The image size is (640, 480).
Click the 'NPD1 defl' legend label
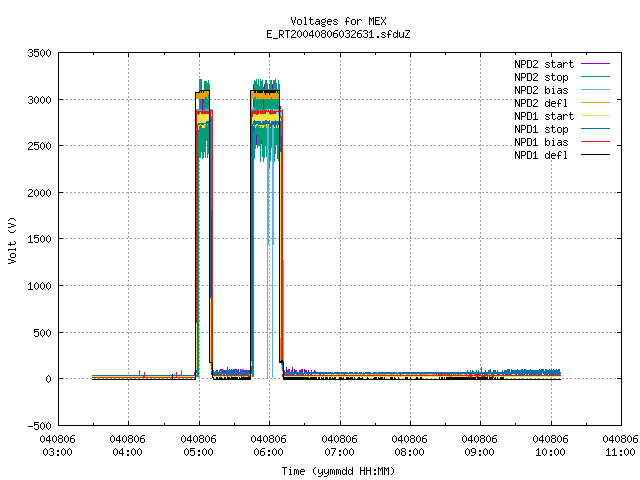point(541,156)
